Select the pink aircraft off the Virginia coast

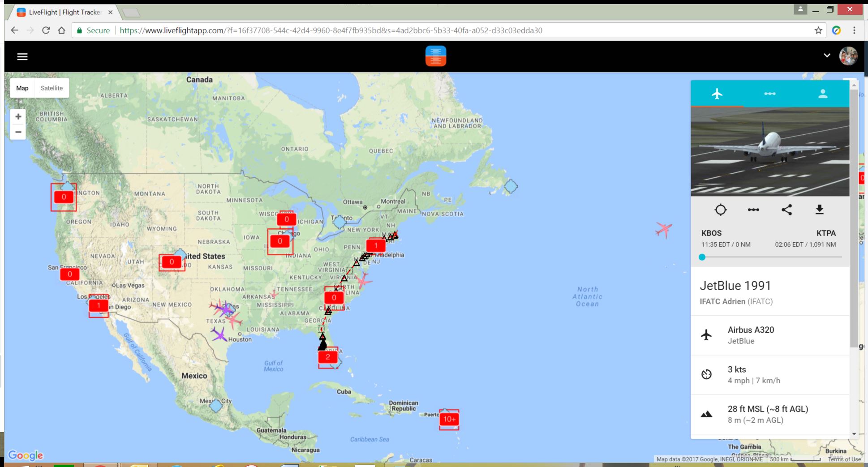click(363, 281)
